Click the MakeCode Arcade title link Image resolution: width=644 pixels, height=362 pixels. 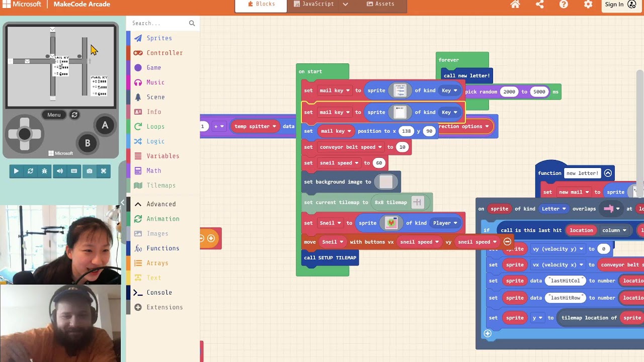coord(82,5)
